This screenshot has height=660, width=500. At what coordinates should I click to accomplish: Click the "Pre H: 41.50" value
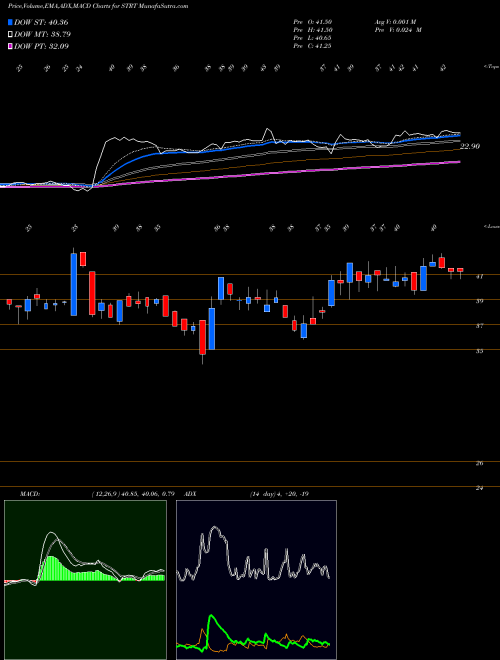(313, 30)
